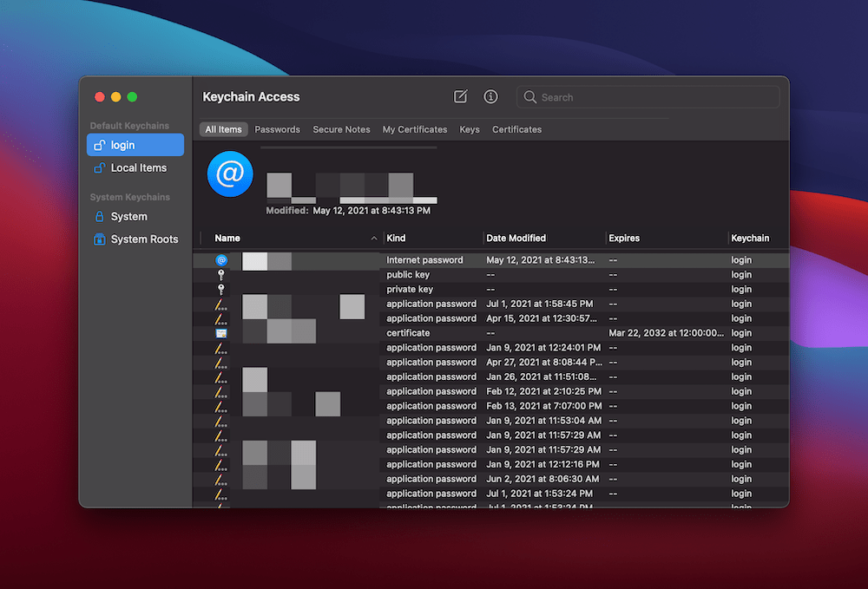Select the Keys tab
Image resolution: width=868 pixels, height=589 pixels.
(x=469, y=128)
